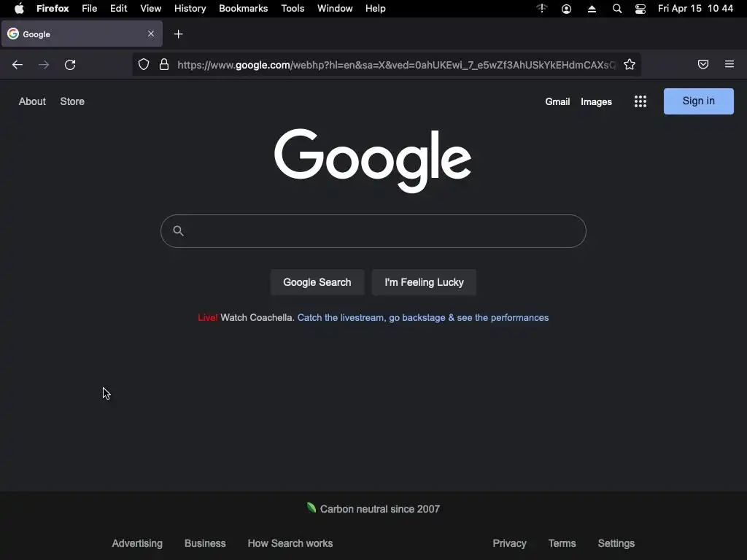747x560 pixels.
Task: Open Firefox application hamburger menu
Action: 729,64
